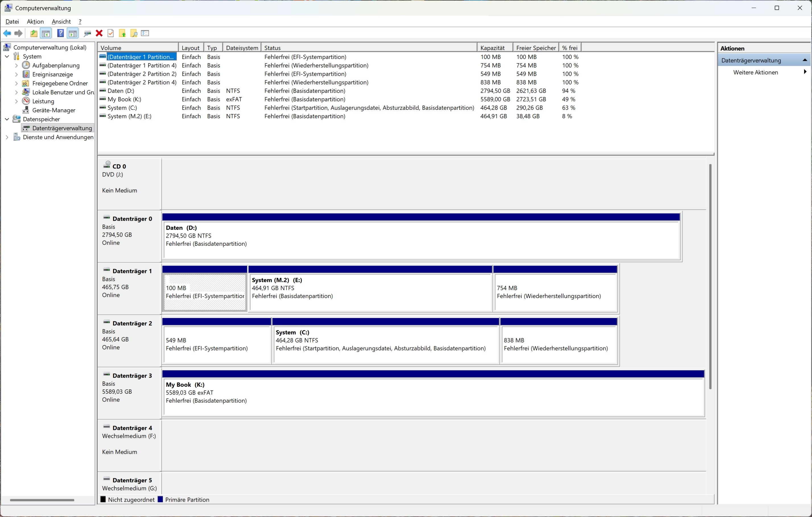
Task: Click the checklist settings view icon
Action: pos(145,33)
